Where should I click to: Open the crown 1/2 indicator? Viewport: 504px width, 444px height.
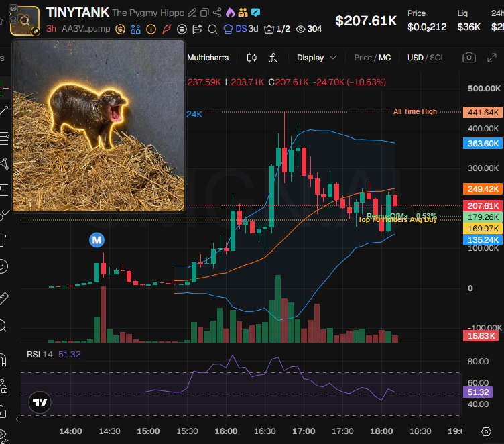point(277,29)
